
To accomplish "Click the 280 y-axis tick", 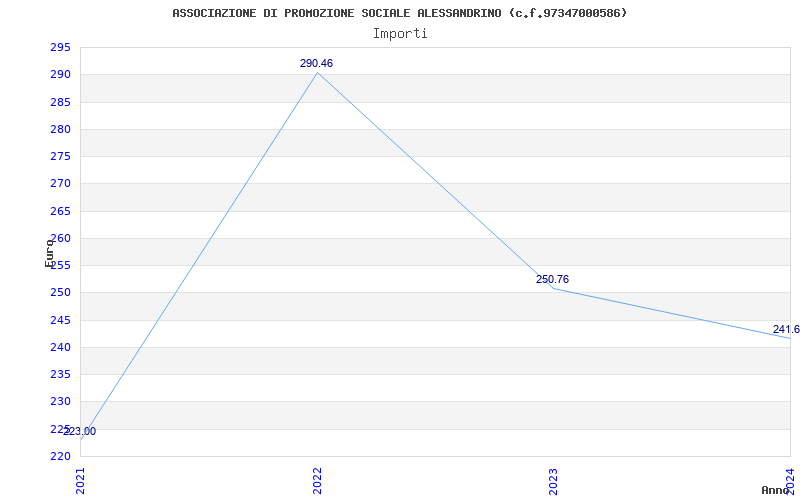I will coord(60,129).
